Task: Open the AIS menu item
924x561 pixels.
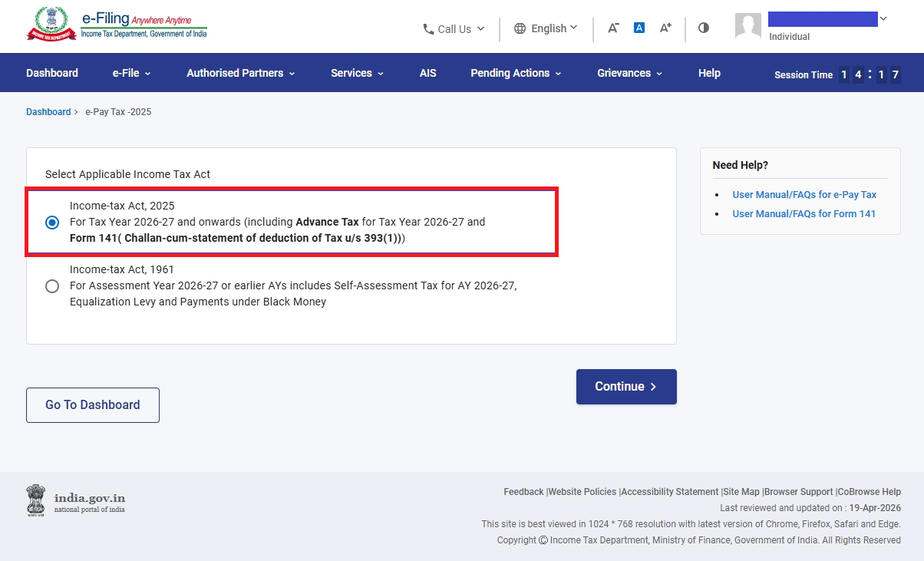Action: (x=427, y=73)
